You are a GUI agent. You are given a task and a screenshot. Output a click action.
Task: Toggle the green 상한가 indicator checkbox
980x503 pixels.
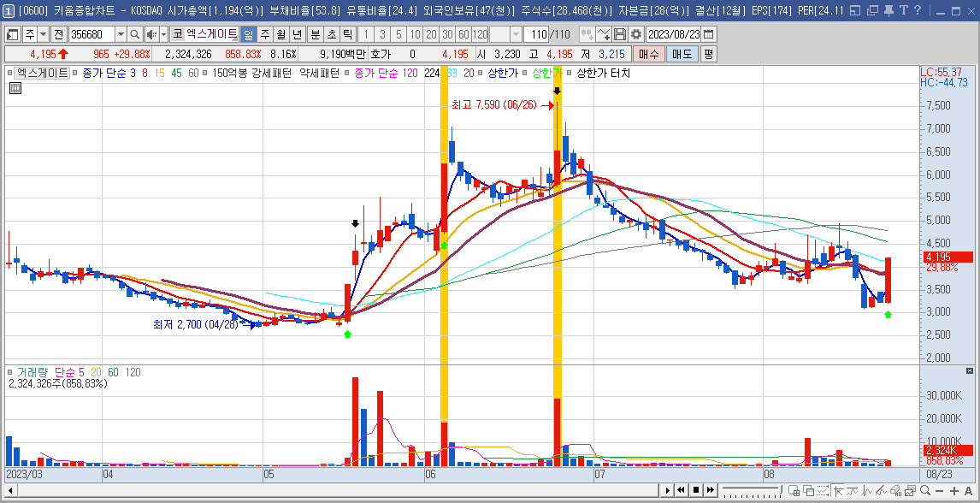(x=525, y=73)
